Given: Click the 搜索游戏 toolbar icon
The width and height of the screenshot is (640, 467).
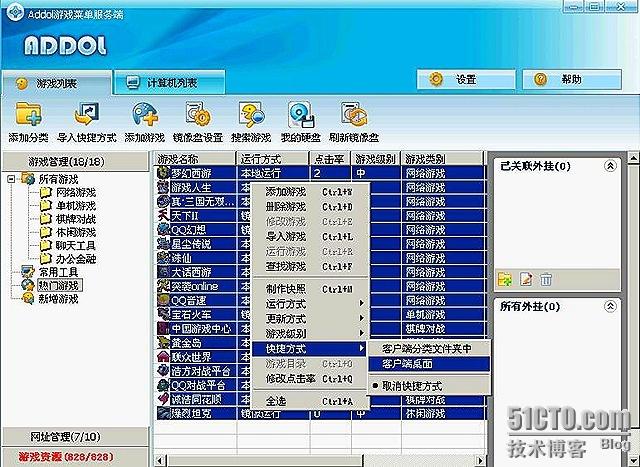Looking at the screenshot, I should pyautogui.click(x=251, y=114).
